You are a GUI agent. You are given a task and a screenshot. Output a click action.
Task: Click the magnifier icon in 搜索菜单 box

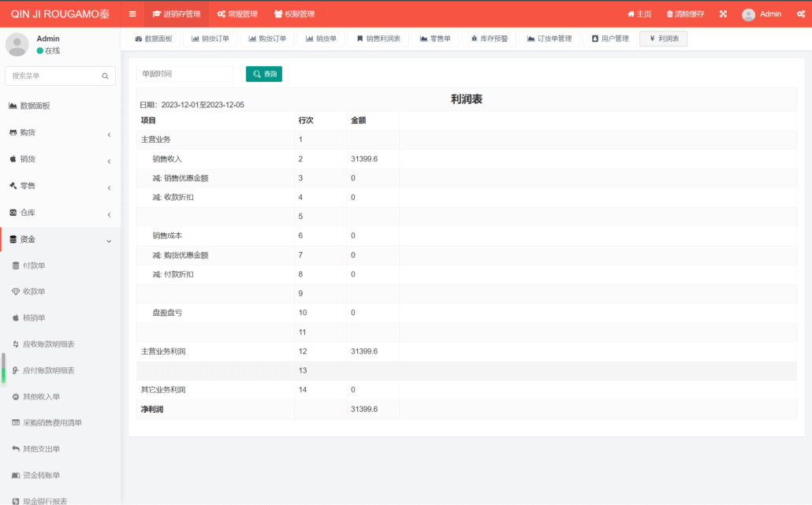(105, 76)
